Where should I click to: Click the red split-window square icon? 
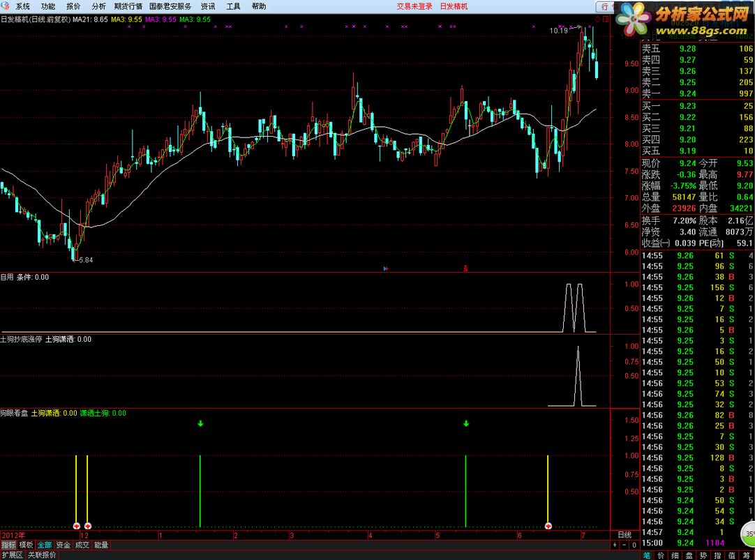click(x=606, y=20)
